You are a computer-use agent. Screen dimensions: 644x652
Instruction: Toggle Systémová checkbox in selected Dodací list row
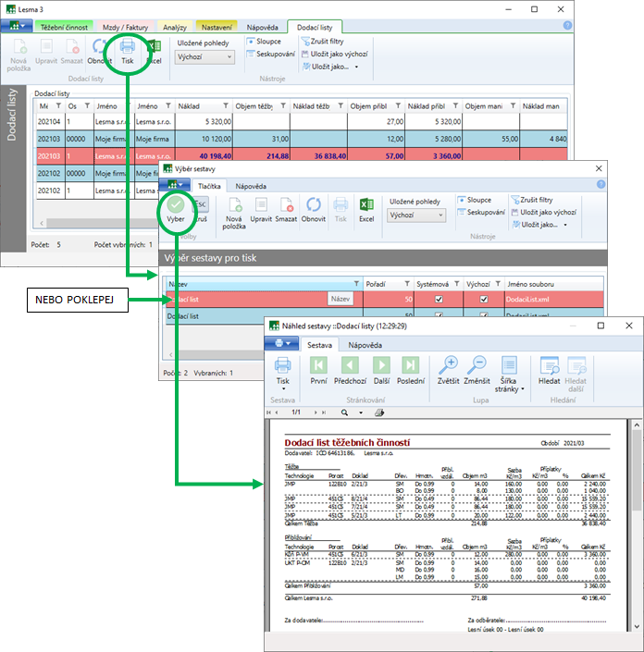[x=439, y=300]
